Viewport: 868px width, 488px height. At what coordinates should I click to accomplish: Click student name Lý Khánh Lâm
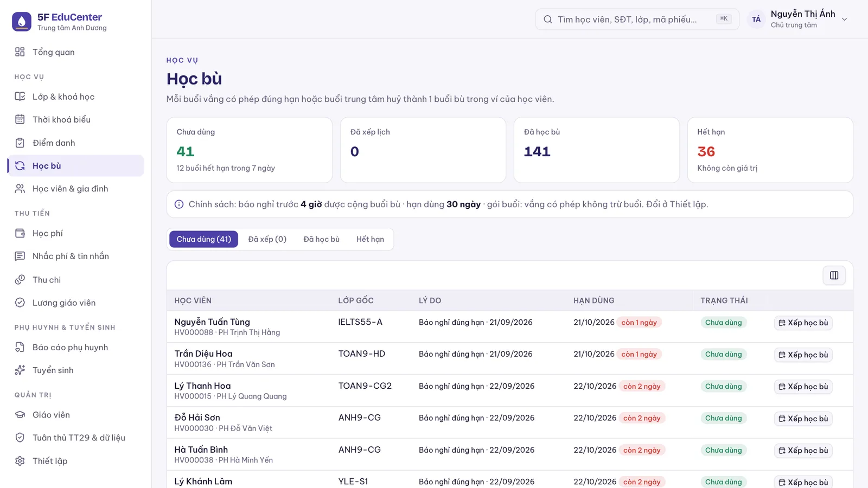pos(203,481)
